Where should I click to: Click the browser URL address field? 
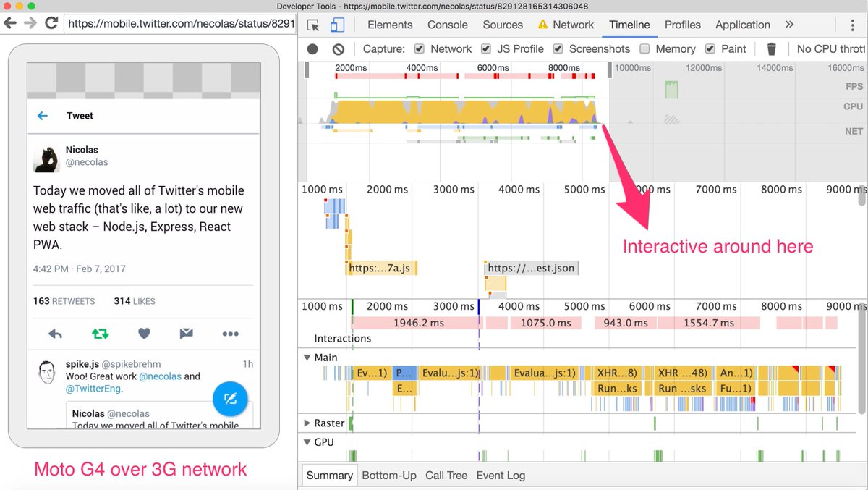181,23
